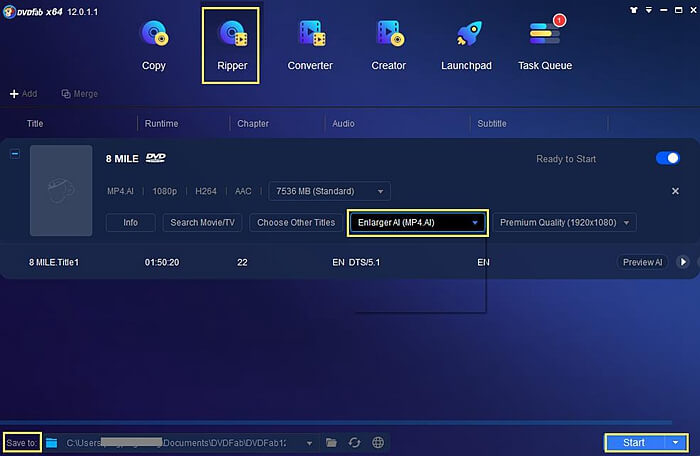Open the output folder icon
This screenshot has width=700, height=456.
(x=331, y=443)
